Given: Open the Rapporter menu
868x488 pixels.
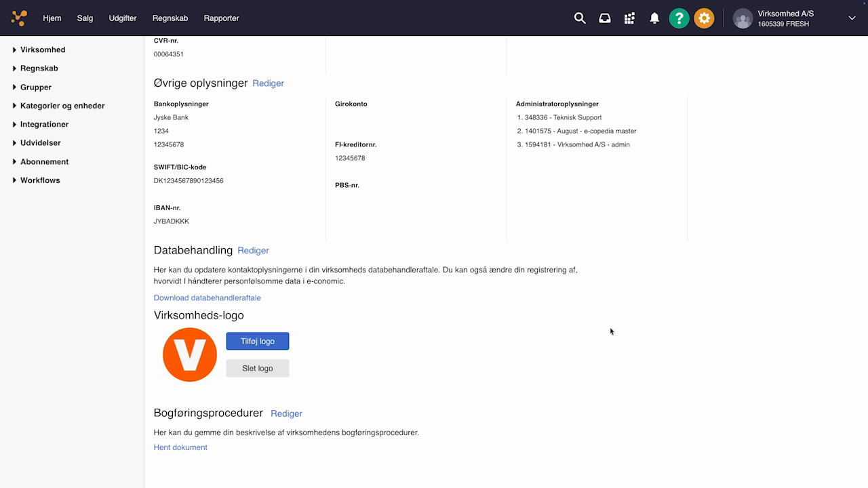Looking at the screenshot, I should click(x=221, y=18).
